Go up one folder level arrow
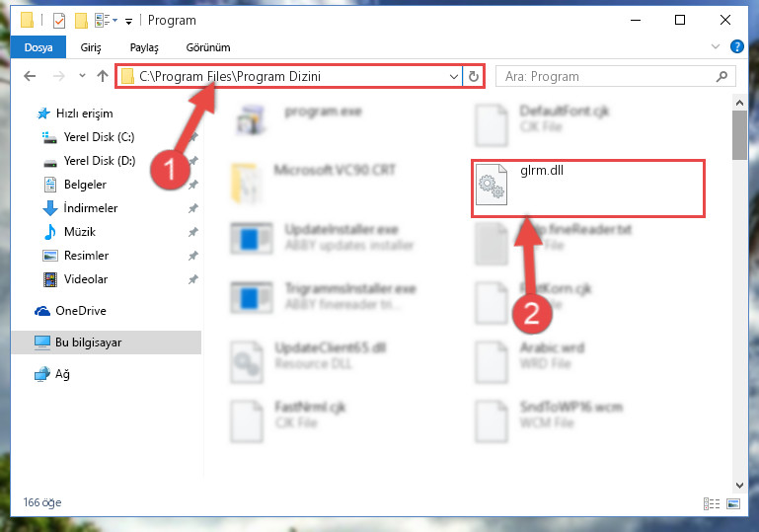Viewport: 759px width, 532px height. 102,76
